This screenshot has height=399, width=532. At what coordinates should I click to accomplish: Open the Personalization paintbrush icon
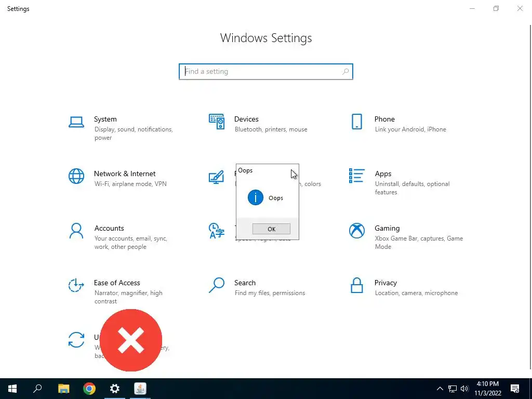coord(216,177)
